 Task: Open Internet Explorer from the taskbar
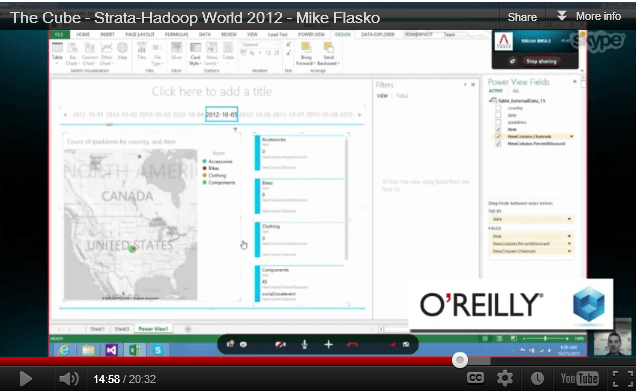[64, 349]
